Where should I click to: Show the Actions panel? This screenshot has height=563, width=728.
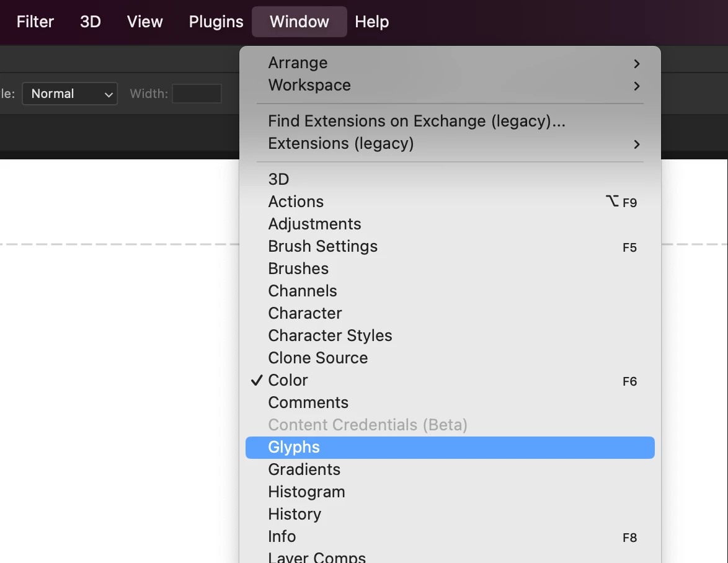pos(296,202)
